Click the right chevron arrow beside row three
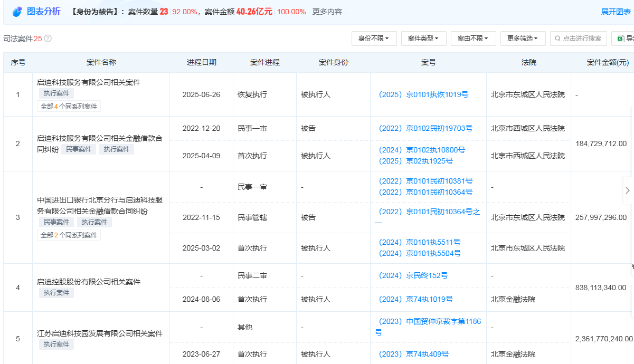This screenshot has width=634, height=364. (628, 190)
